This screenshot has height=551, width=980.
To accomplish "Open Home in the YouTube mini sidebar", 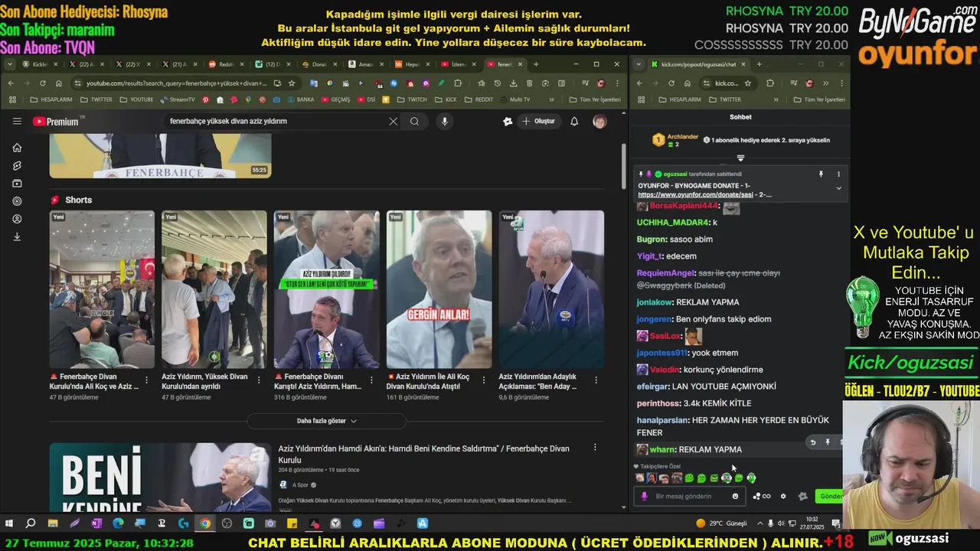I will [17, 148].
